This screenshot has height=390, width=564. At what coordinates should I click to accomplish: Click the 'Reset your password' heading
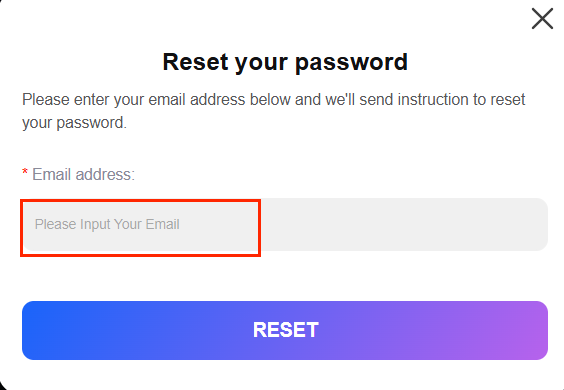(285, 62)
